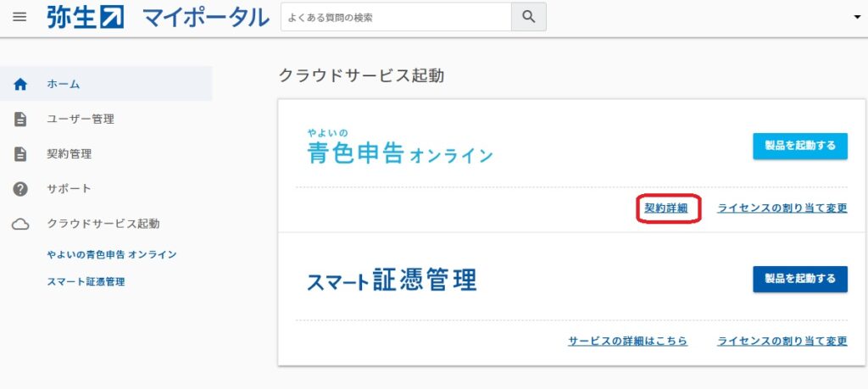This screenshot has height=389, width=868.
Task: Select スマート証憑管理 sidebar sub-item
Action: [86, 281]
